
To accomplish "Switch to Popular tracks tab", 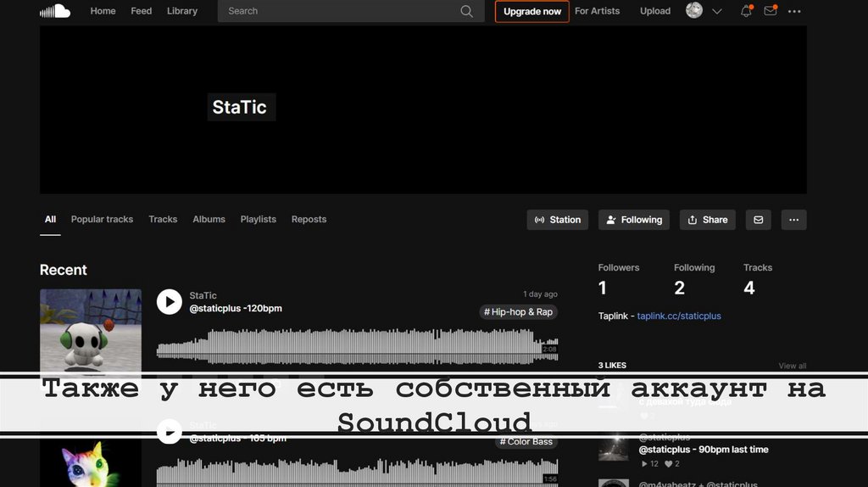I will [x=102, y=220].
